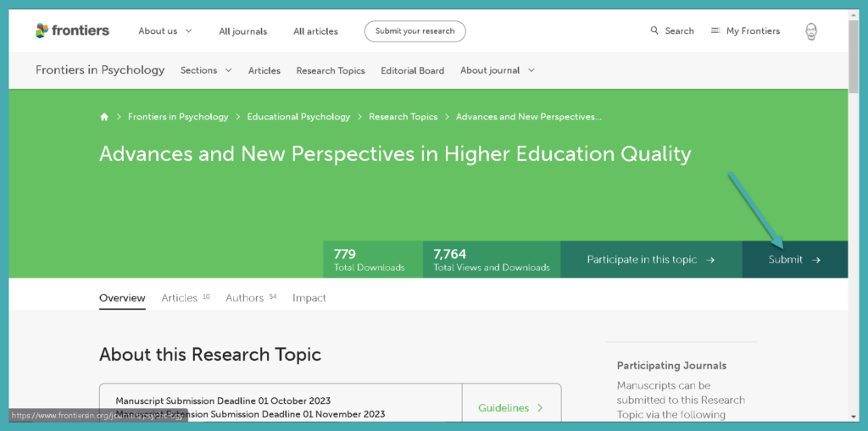Switch to the Articles tab
The height and width of the screenshot is (431, 868).
(x=180, y=298)
